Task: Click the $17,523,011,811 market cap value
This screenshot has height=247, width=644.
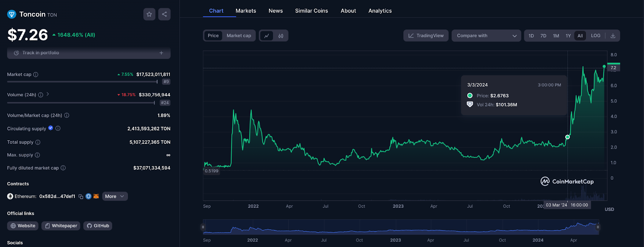Action: pos(153,75)
